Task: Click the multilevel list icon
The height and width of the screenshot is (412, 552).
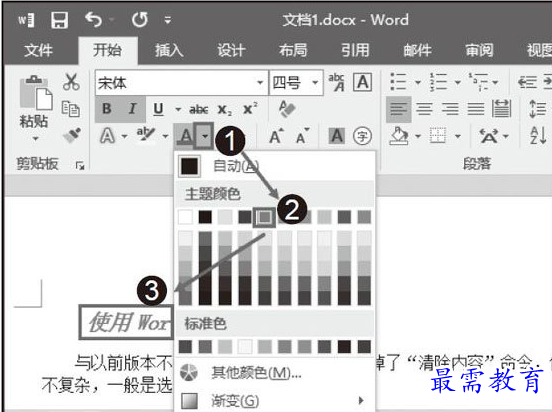Action: (478, 82)
